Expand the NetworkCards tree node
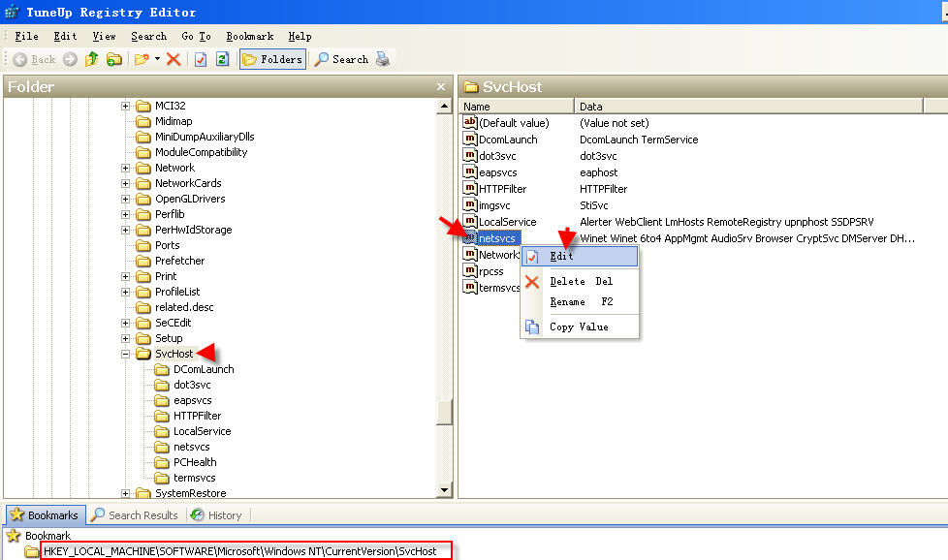948x560 pixels. [x=125, y=184]
